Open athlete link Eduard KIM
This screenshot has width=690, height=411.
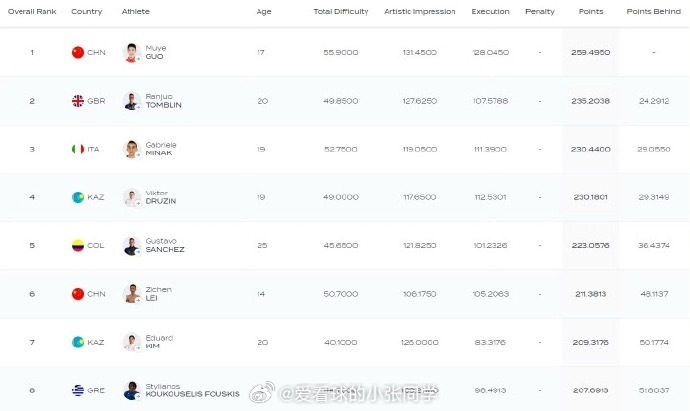coord(159,342)
